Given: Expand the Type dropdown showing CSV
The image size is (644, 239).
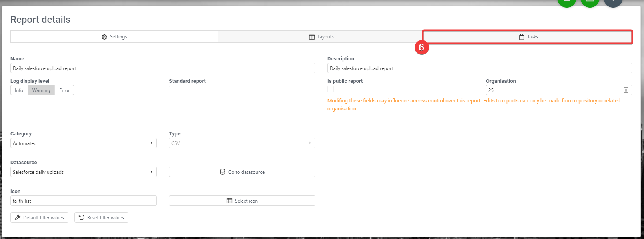Looking at the screenshot, I should point(242,143).
